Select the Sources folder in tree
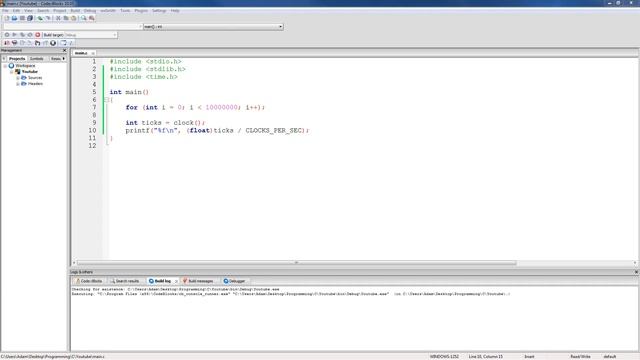 coord(35,78)
